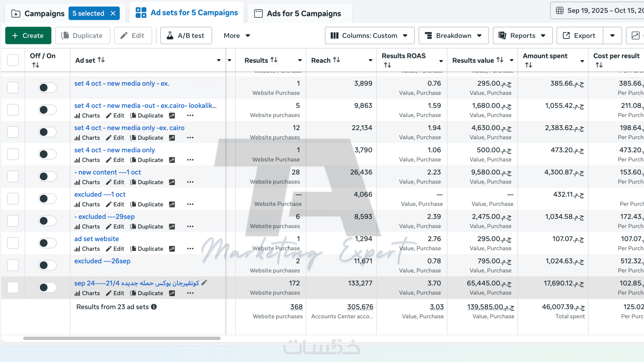Viewport: 644px width, 362px height.
Task: Open the Reach column dropdown arrow
Action: 371,60
